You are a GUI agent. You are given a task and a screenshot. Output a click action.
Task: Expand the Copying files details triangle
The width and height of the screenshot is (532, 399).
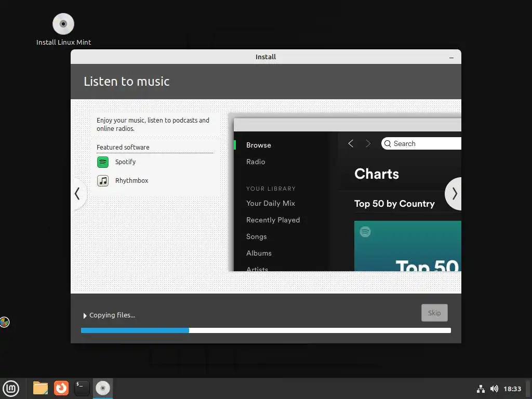pyautogui.click(x=85, y=316)
